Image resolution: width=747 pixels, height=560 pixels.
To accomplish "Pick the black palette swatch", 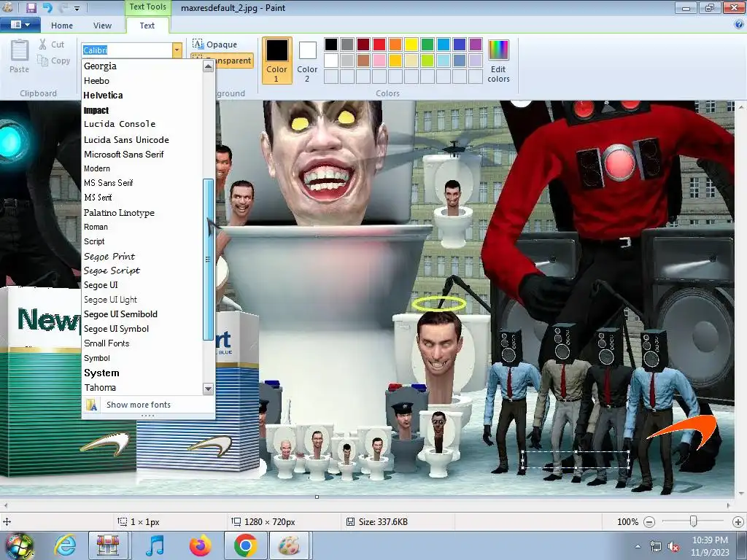I will tap(331, 44).
